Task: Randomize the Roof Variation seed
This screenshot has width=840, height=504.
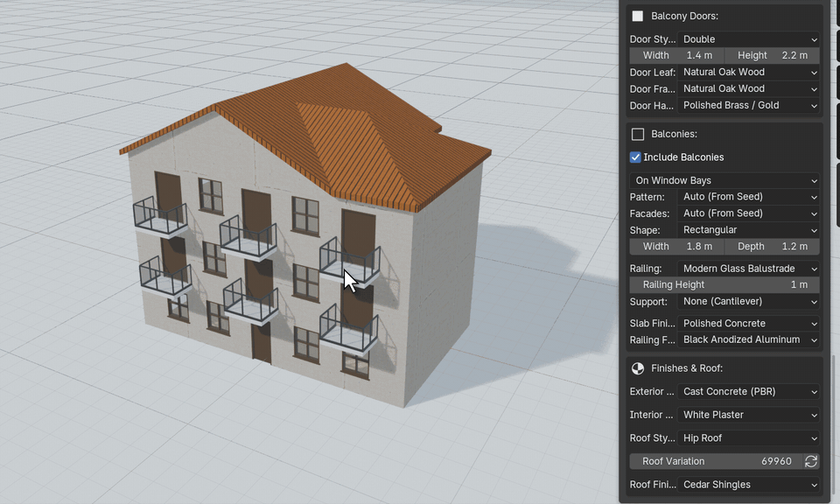Action: point(811,461)
